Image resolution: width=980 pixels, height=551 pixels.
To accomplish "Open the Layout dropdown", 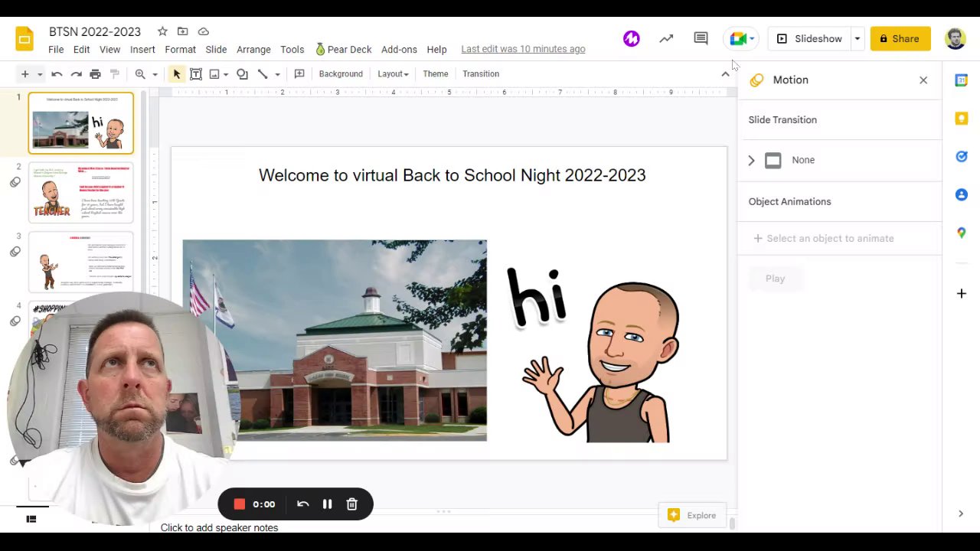I will 393,73.
